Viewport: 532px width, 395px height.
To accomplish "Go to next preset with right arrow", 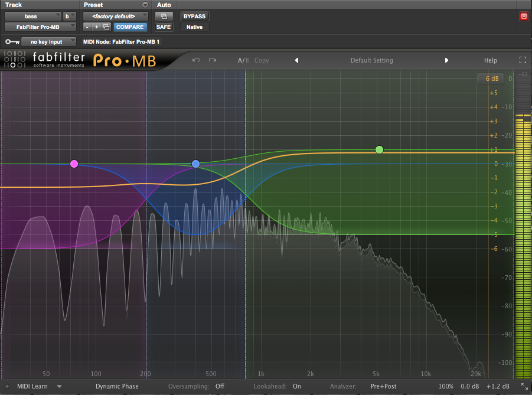I will click(x=446, y=60).
